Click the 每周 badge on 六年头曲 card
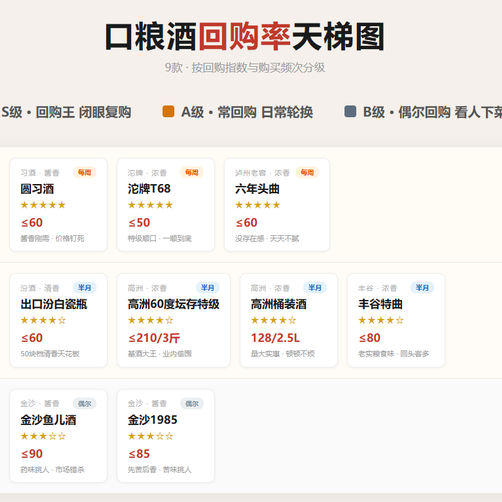This screenshot has width=502, height=502. (x=307, y=172)
